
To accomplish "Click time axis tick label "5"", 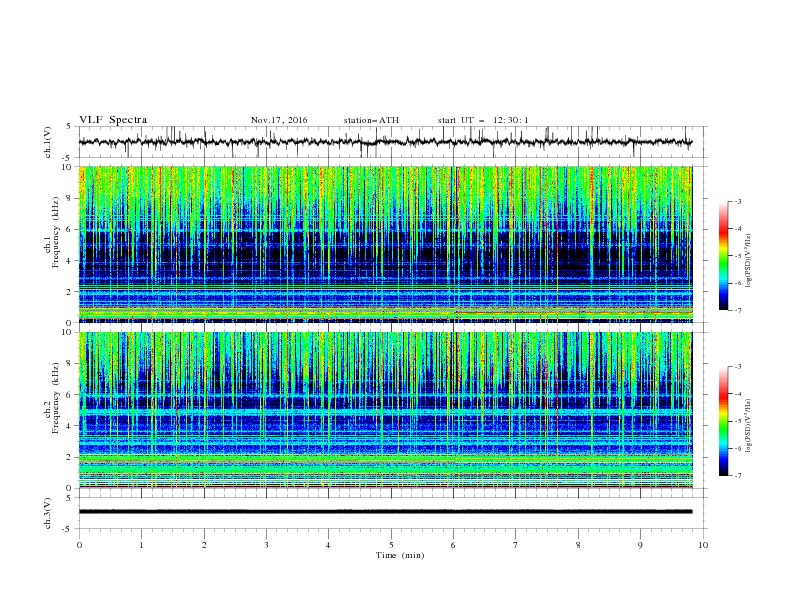I will pyautogui.click(x=391, y=545).
